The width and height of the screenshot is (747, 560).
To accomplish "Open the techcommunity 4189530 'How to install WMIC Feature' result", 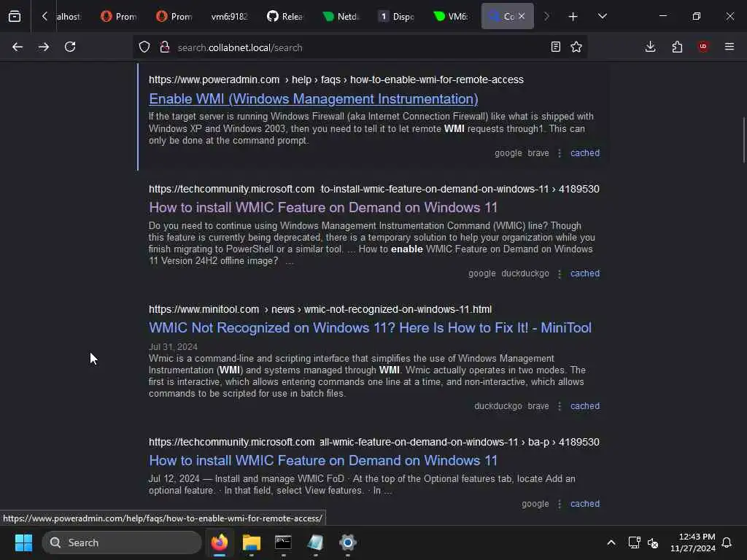I will tap(323, 208).
